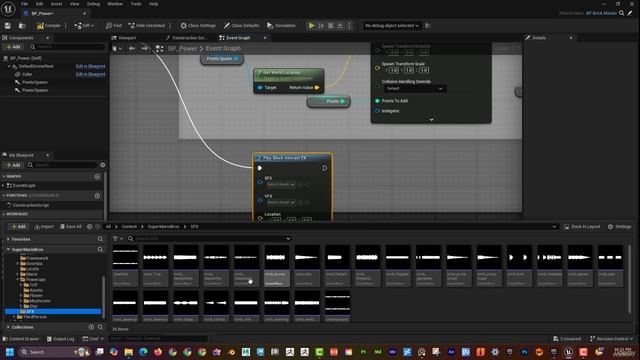Toggle Hide Unrelated nodes

147,26
